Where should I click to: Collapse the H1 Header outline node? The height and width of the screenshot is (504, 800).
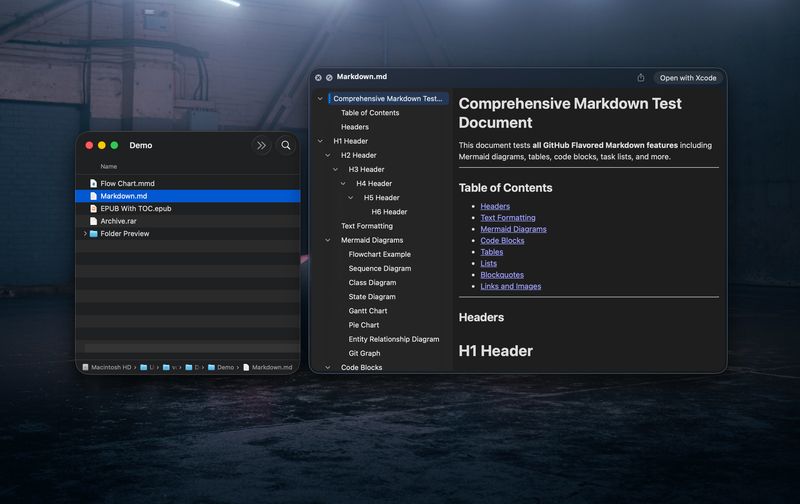pos(320,141)
